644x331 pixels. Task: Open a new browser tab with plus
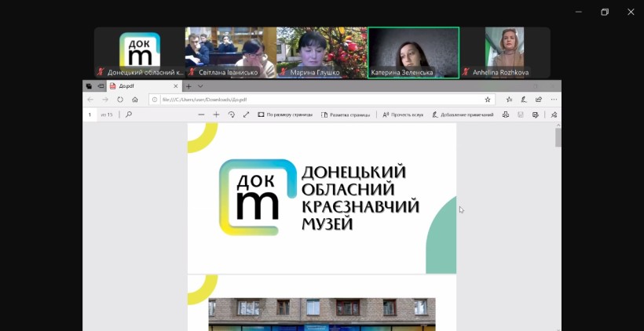(x=188, y=86)
